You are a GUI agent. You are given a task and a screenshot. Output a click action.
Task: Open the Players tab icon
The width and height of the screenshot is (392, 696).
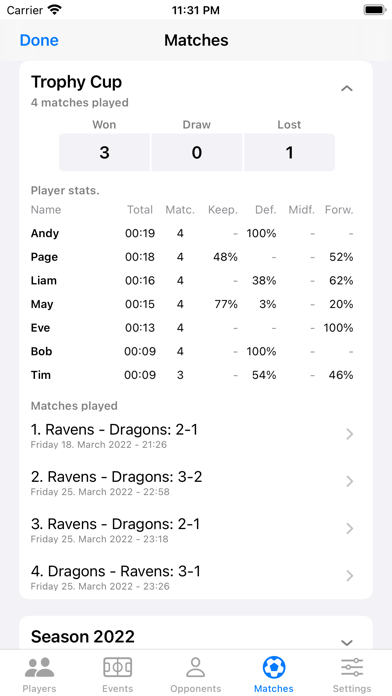click(x=39, y=667)
